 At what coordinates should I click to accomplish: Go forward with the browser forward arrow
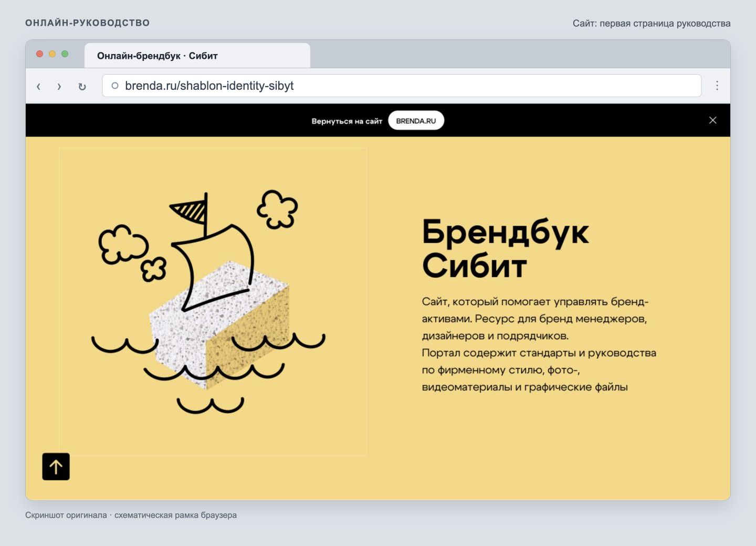coord(59,86)
